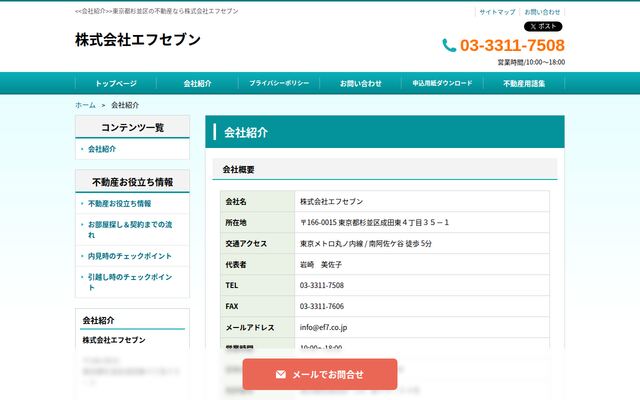The image size is (640, 400).
Task: Open プライバシーポリシー menu item
Action: pyautogui.click(x=279, y=83)
